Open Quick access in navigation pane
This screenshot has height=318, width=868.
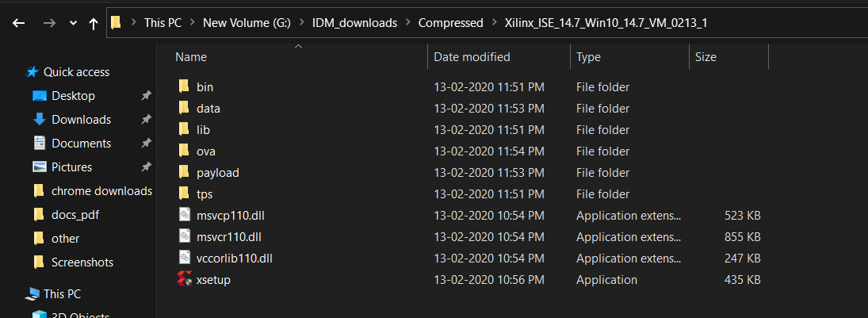coord(76,72)
